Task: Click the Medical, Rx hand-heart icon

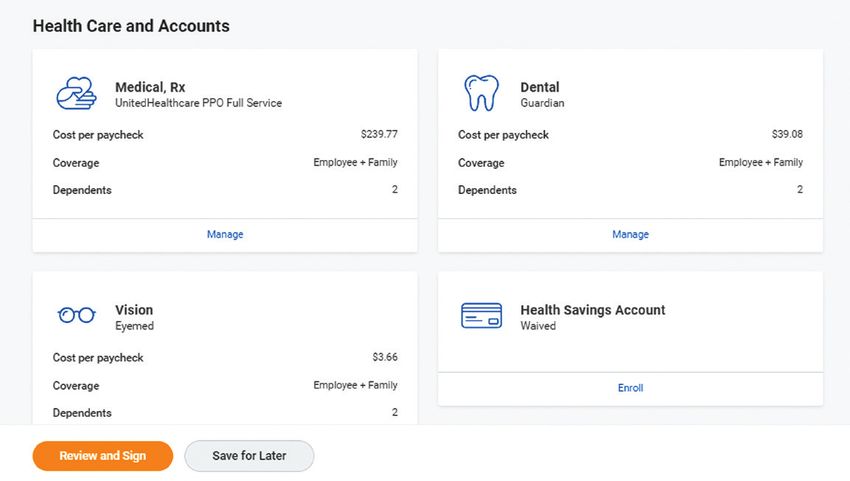Action: pos(76,93)
